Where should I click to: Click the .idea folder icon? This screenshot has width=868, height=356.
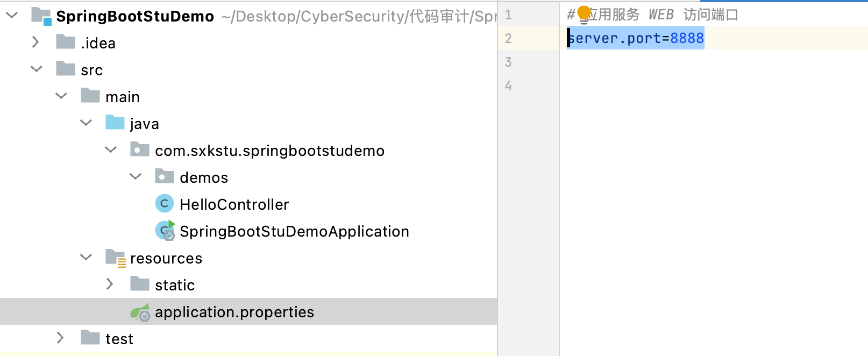(66, 42)
